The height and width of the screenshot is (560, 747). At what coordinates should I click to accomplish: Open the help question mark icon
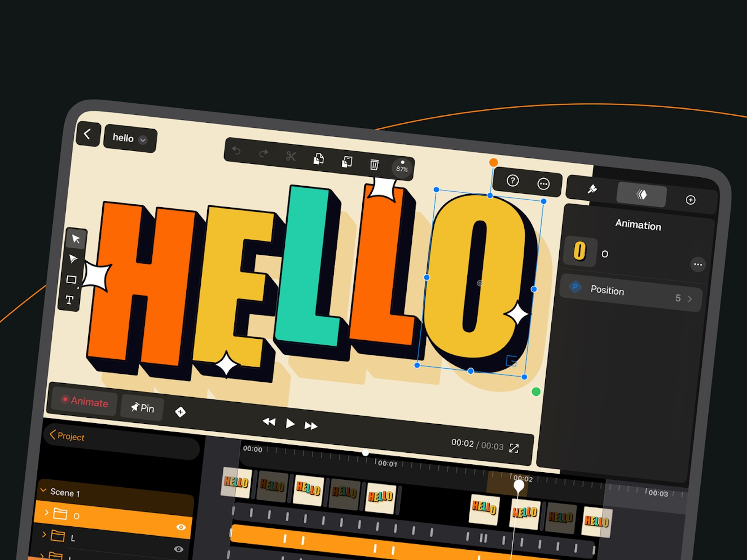tap(513, 181)
